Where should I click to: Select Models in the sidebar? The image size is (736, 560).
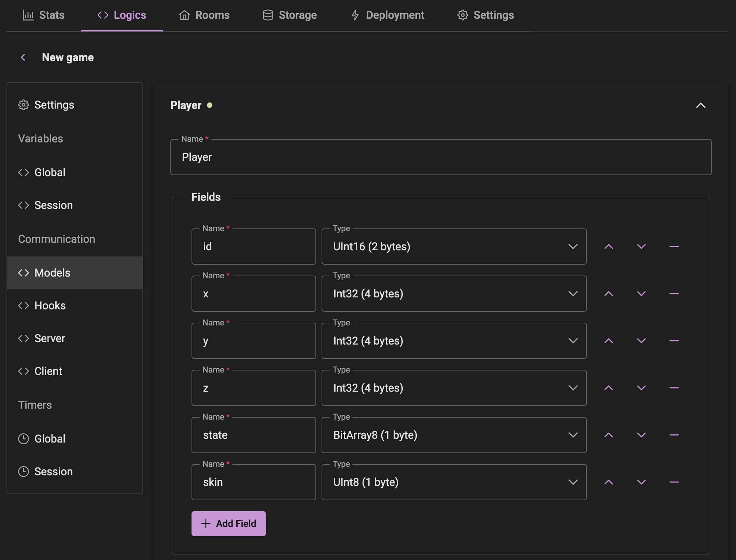[x=75, y=273]
